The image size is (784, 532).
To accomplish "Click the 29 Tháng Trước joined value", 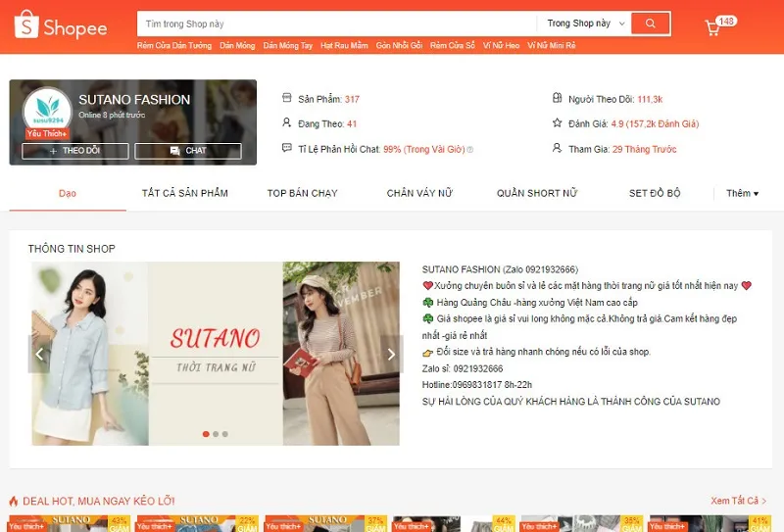I will point(645,149).
